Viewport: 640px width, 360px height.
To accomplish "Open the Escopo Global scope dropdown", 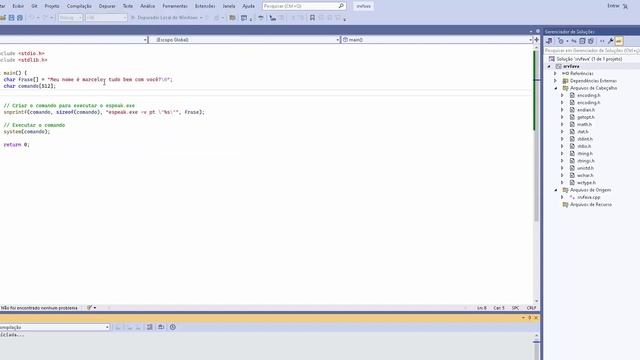I will [x=245, y=40].
